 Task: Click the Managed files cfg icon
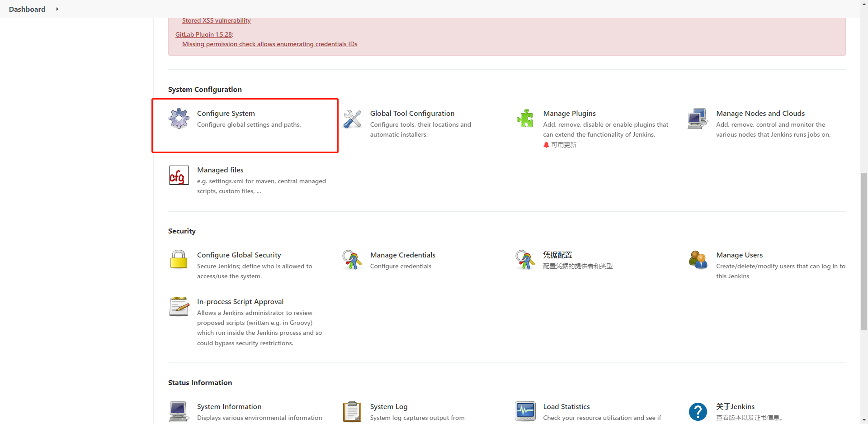click(x=179, y=175)
